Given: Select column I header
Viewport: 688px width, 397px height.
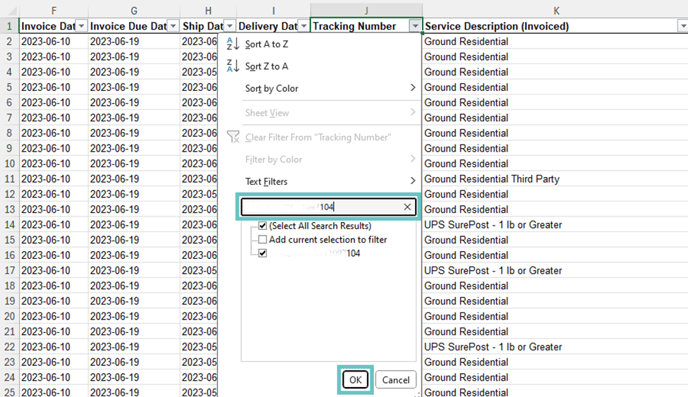Looking at the screenshot, I should pos(273,11).
